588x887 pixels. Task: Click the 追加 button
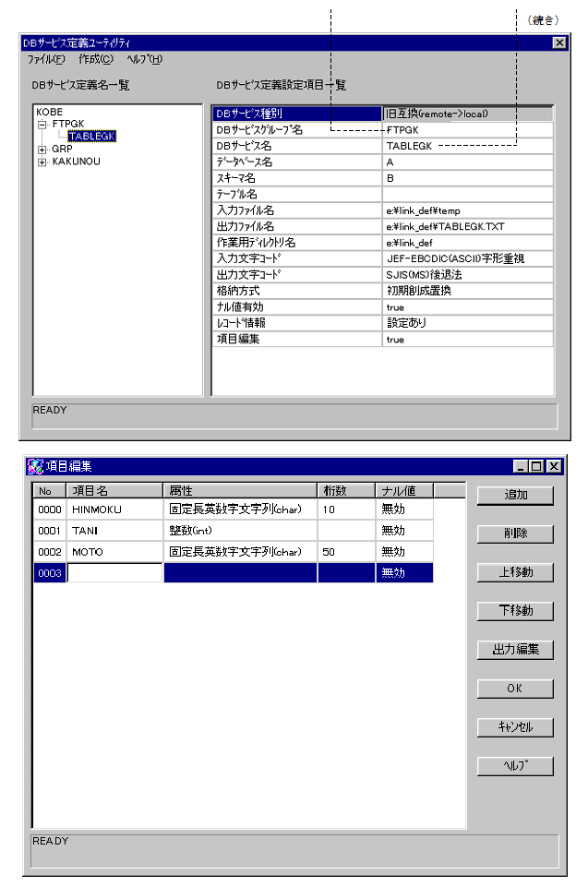(x=515, y=495)
